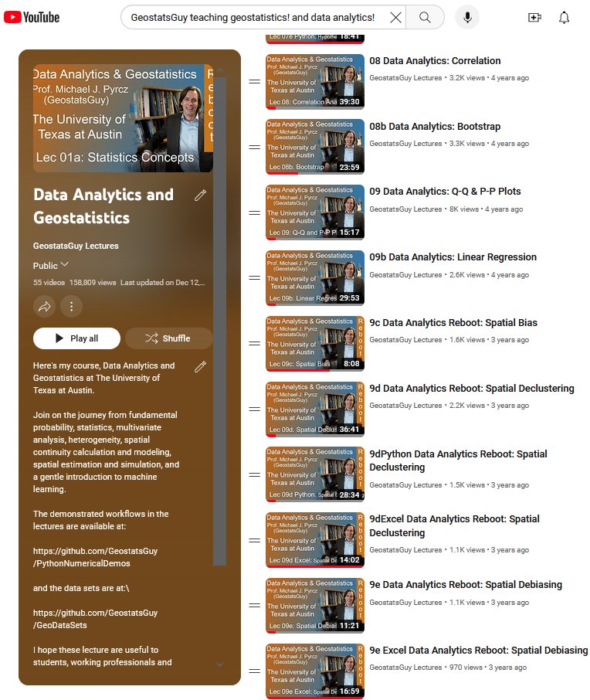Open the playlist three-dot menu
The image size is (590, 700).
tap(71, 306)
